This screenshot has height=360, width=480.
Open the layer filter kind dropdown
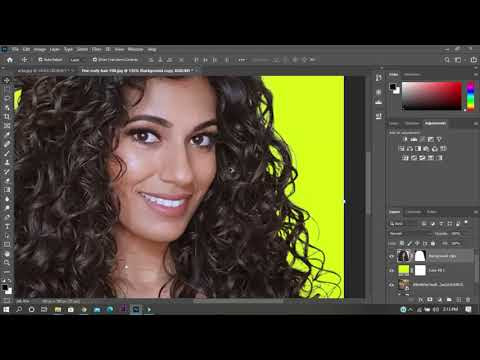404,224
